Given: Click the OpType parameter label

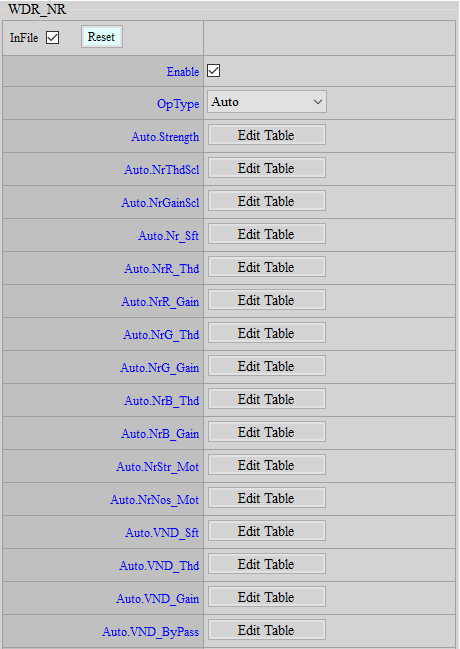Looking at the screenshot, I should [x=178, y=103].
